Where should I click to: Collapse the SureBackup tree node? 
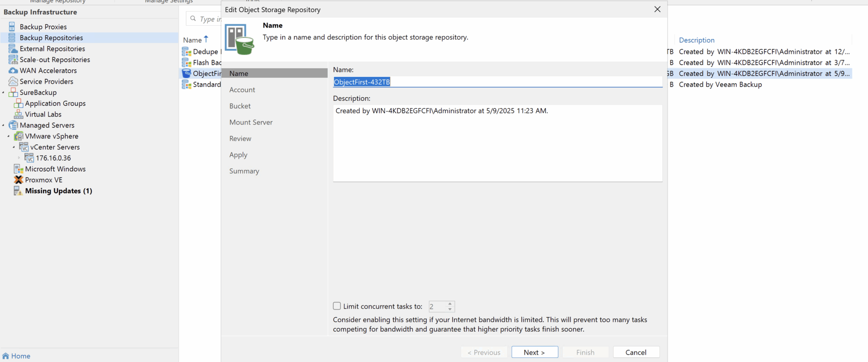pyautogui.click(x=3, y=93)
